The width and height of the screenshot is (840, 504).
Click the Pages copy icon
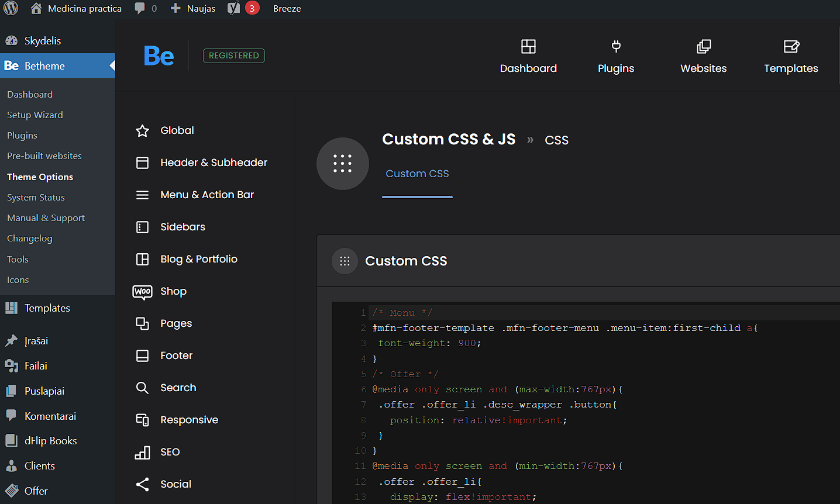pos(142,323)
